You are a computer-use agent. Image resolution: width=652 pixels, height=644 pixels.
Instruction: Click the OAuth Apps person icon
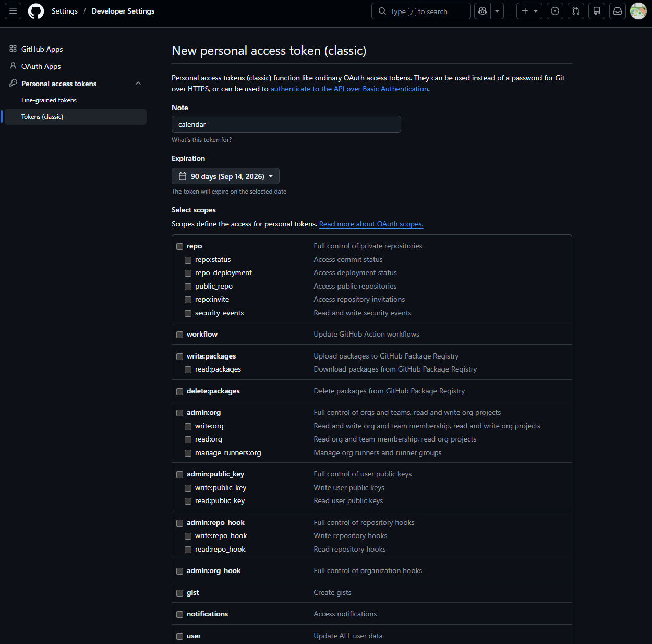[x=13, y=66]
